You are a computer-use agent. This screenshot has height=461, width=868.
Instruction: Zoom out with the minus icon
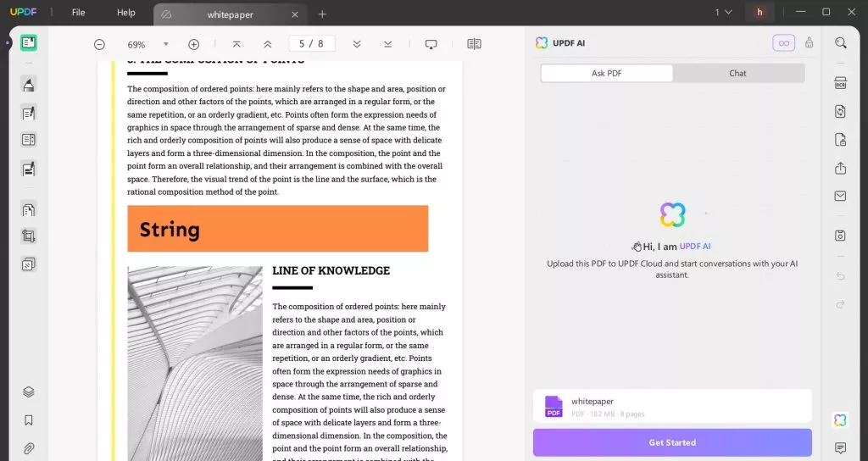pyautogui.click(x=99, y=44)
